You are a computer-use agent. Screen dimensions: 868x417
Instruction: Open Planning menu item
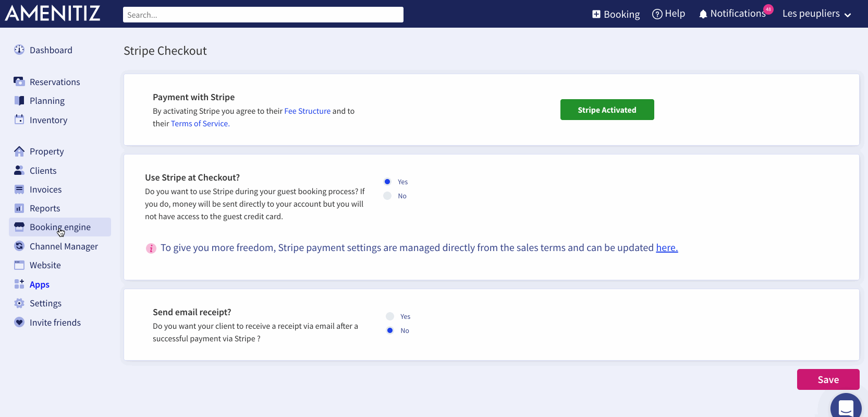point(47,101)
